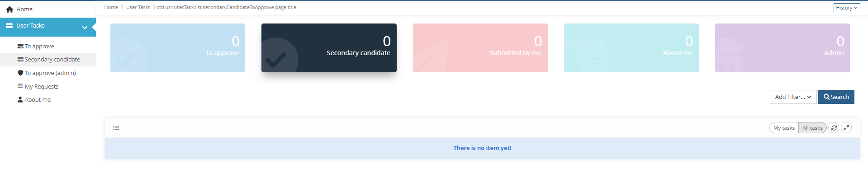Select the pink Submitted by me card
This screenshot has width=868, height=169.
tap(480, 48)
